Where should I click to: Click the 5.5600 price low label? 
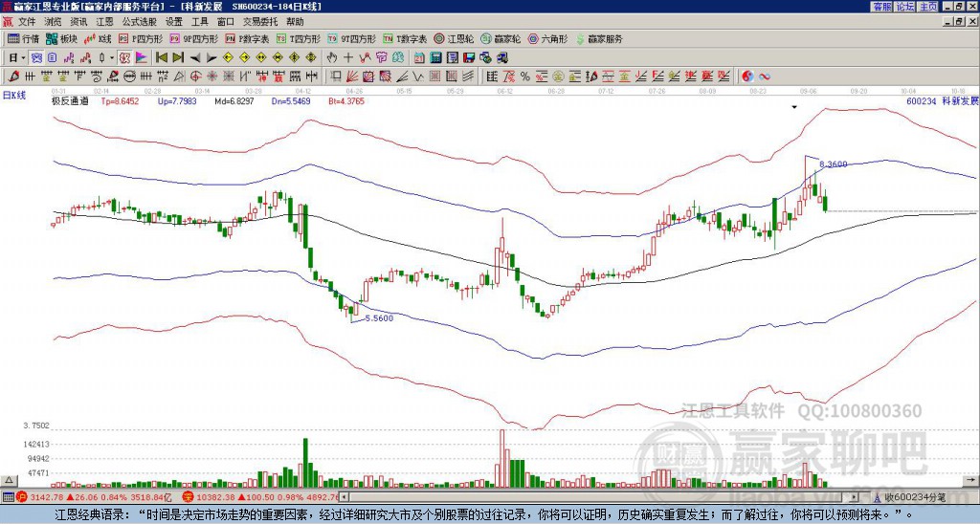point(379,317)
